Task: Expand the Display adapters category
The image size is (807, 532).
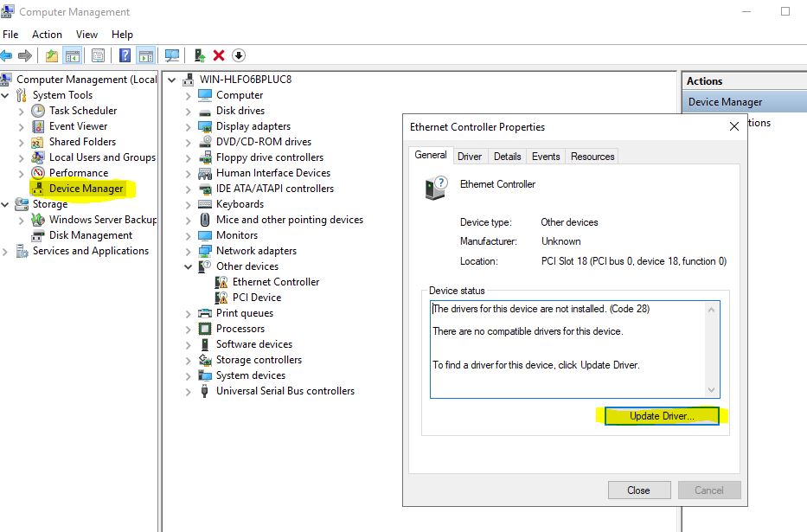Action: pos(189,127)
